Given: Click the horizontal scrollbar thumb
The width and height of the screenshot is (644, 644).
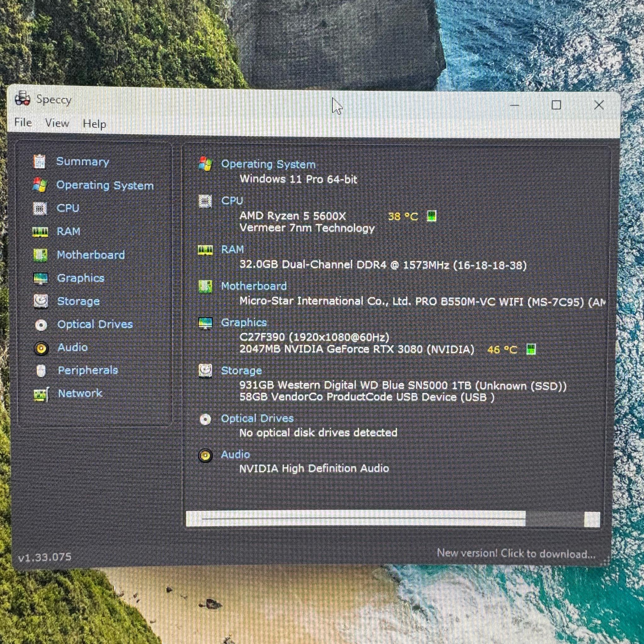Looking at the screenshot, I should point(356,518).
